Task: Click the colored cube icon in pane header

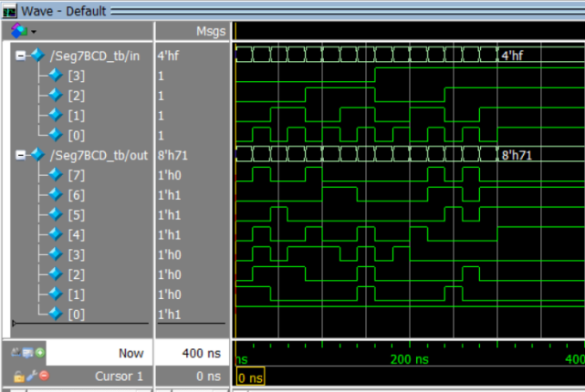Action: [x=18, y=31]
